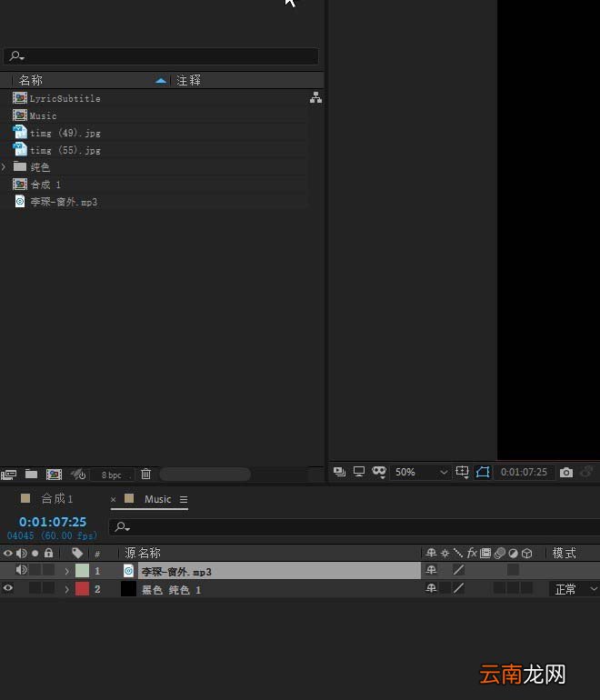Open the 正常 blending mode dropdown
This screenshot has height=700, width=600.
575,589
